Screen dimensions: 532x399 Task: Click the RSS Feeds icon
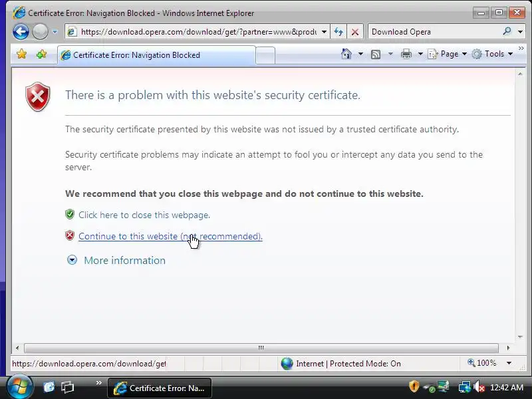[x=376, y=55]
